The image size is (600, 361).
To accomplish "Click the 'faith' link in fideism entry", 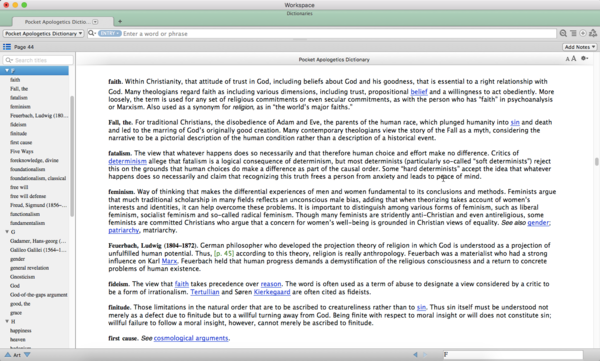I will [x=182, y=284].
